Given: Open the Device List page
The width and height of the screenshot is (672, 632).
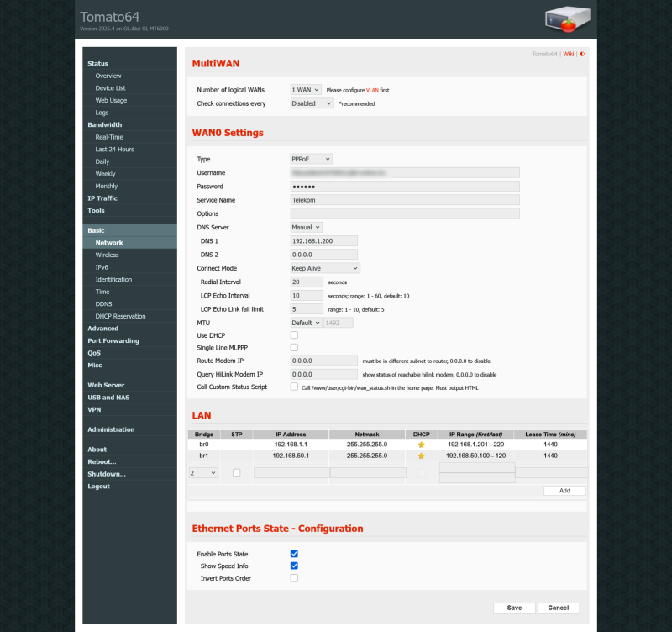Looking at the screenshot, I should pyautogui.click(x=111, y=88).
